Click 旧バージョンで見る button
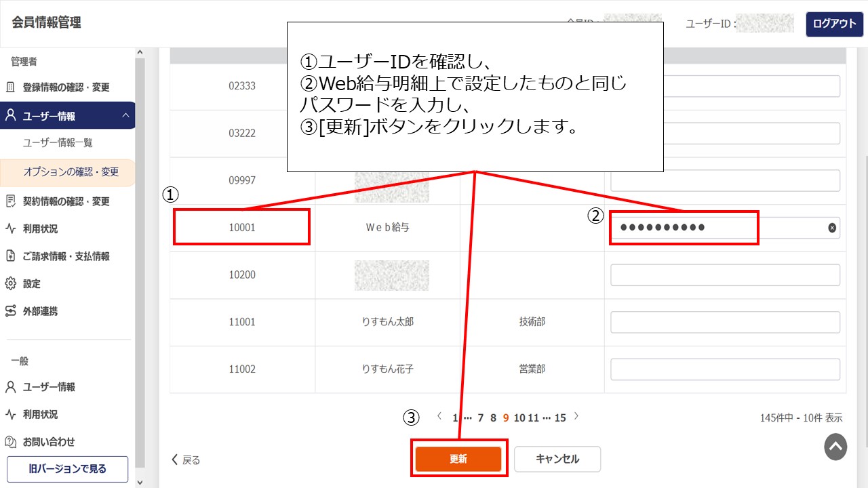 (x=67, y=468)
